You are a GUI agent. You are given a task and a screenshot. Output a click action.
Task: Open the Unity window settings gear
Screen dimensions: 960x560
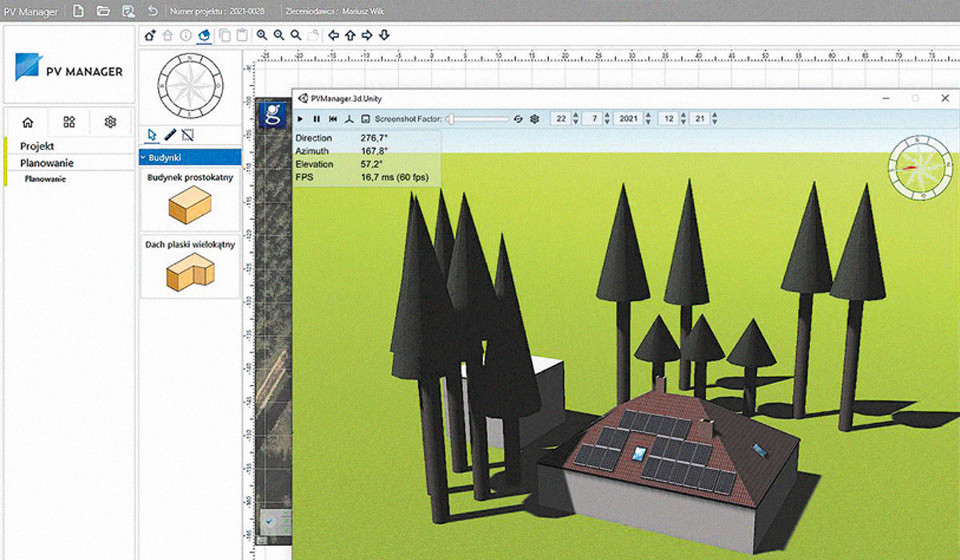click(x=534, y=119)
